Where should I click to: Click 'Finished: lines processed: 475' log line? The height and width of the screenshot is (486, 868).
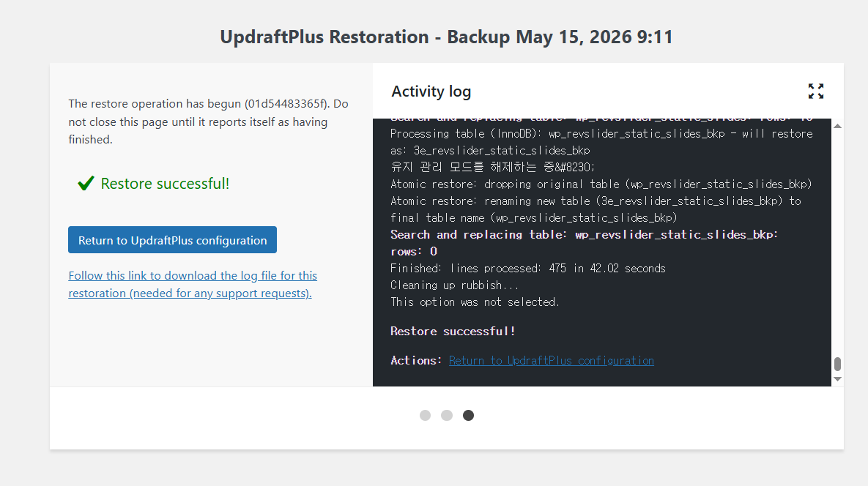click(527, 268)
